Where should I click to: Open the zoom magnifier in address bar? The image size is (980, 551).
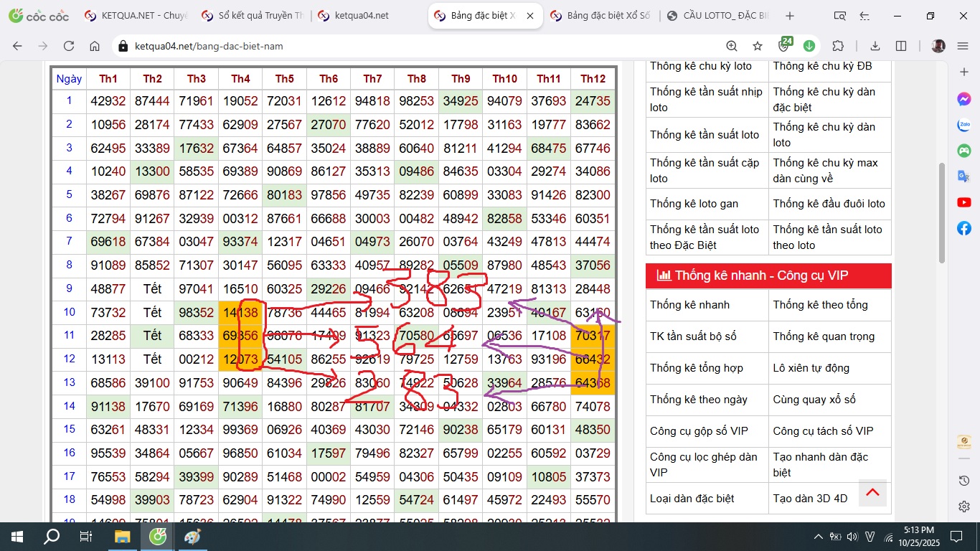tap(732, 46)
